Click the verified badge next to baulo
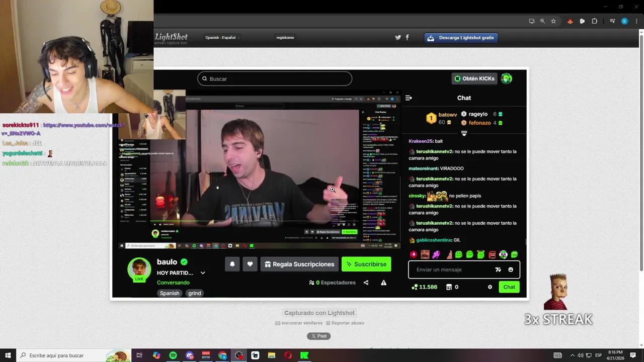Viewport: 644px width, 362px height. tap(184, 262)
